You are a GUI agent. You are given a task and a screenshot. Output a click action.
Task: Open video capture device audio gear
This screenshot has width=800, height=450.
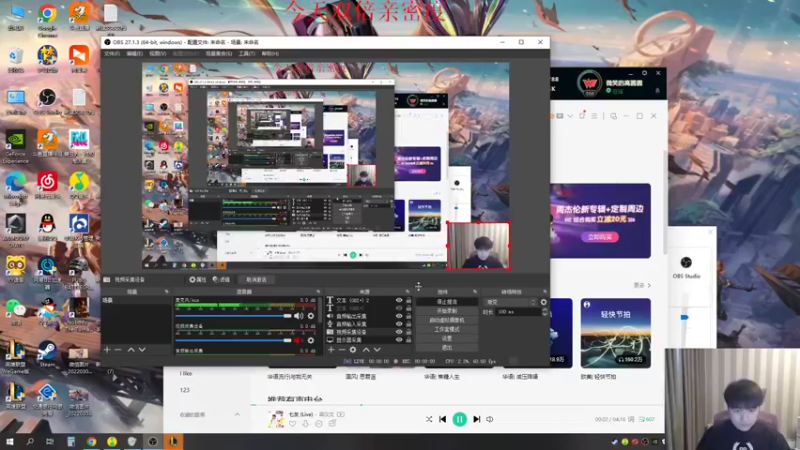[x=311, y=340]
